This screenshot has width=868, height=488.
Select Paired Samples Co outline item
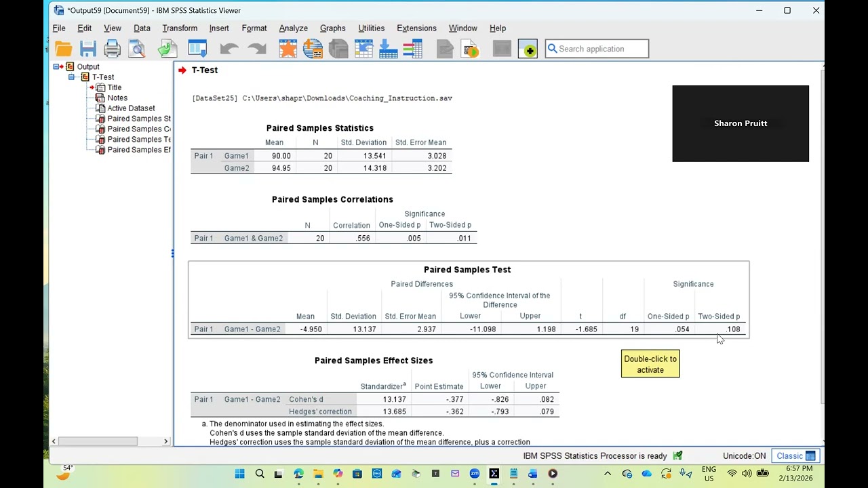[139, 129]
